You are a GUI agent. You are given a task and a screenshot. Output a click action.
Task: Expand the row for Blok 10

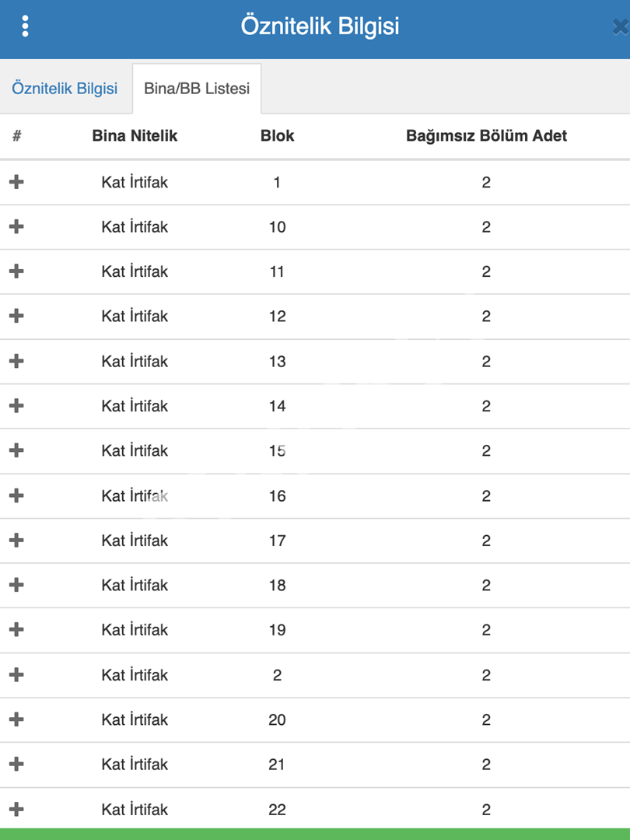tap(16, 226)
